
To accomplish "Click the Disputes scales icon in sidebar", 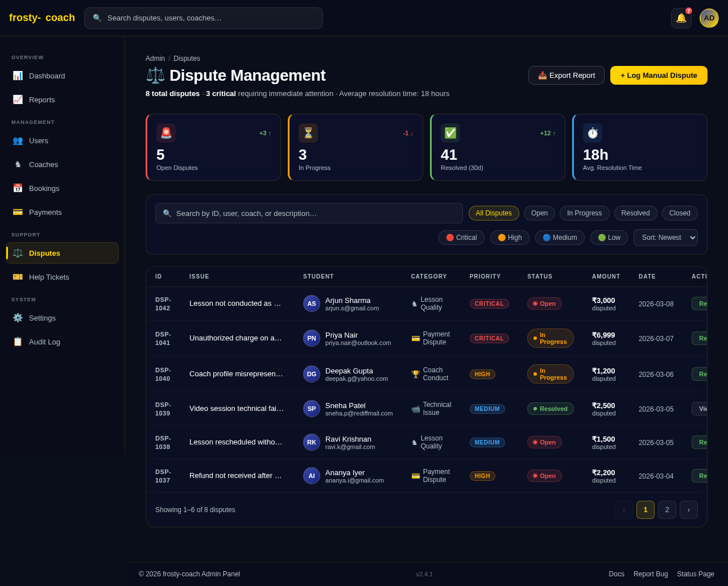I will (x=18, y=253).
